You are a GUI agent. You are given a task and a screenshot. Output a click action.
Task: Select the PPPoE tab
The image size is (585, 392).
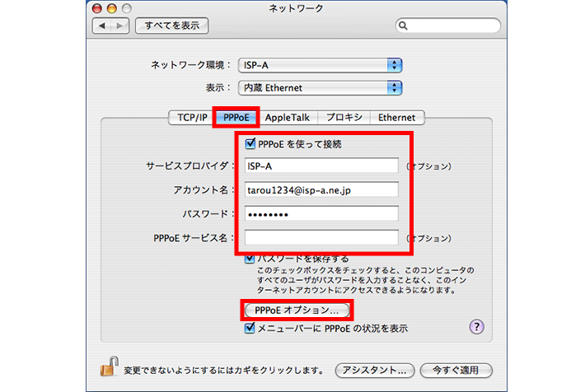click(x=236, y=117)
